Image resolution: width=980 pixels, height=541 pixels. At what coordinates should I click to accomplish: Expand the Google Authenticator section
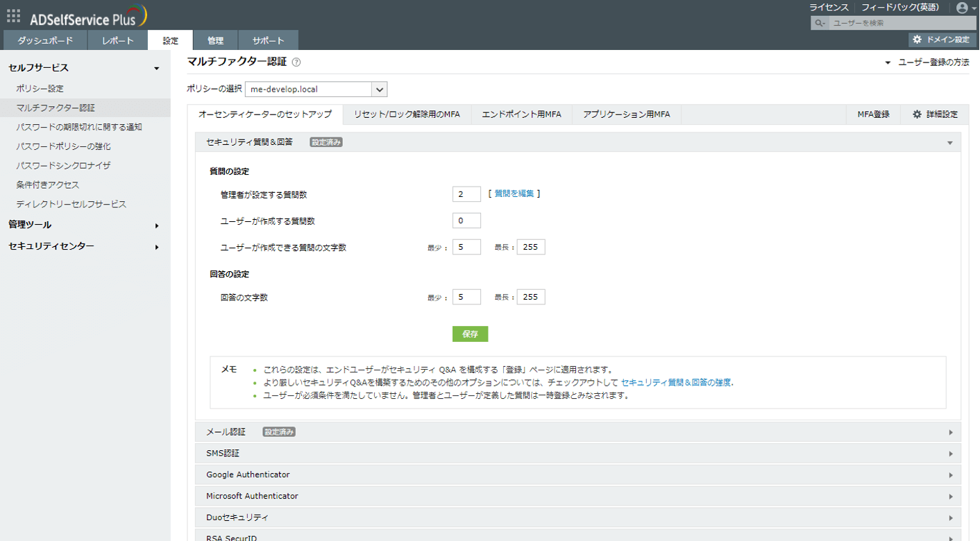[951, 474]
